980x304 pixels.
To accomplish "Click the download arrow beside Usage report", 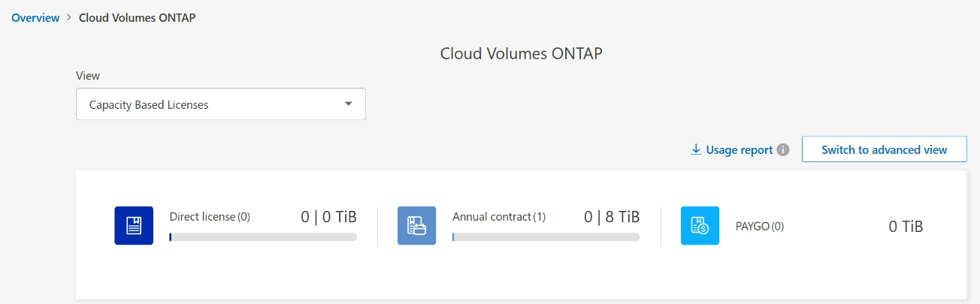I will pos(696,149).
